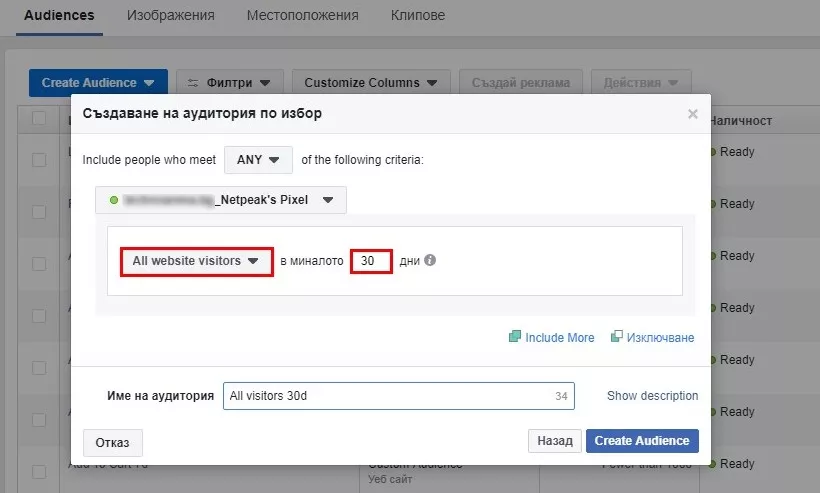Click the Ready status in last row

(737, 464)
